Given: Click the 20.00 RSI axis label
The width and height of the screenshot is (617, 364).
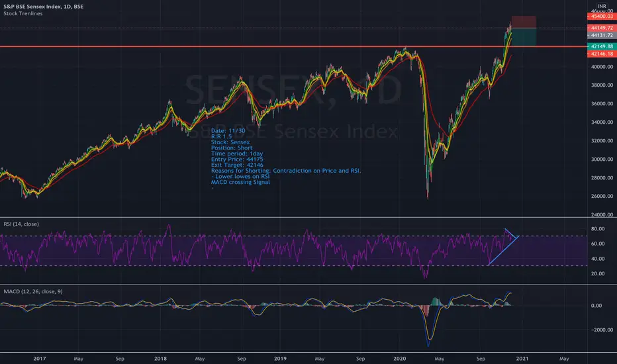Looking at the screenshot, I should 598,274.
